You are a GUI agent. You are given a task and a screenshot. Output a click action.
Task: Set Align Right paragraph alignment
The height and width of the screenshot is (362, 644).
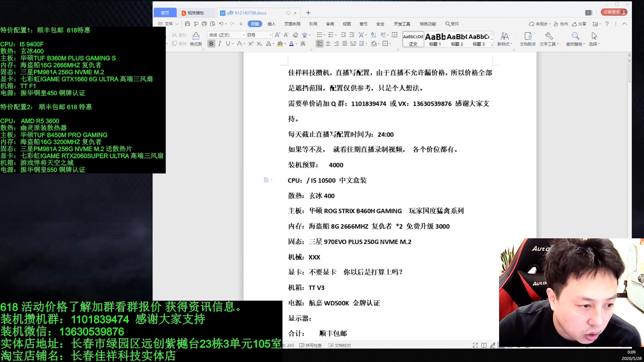point(336,44)
